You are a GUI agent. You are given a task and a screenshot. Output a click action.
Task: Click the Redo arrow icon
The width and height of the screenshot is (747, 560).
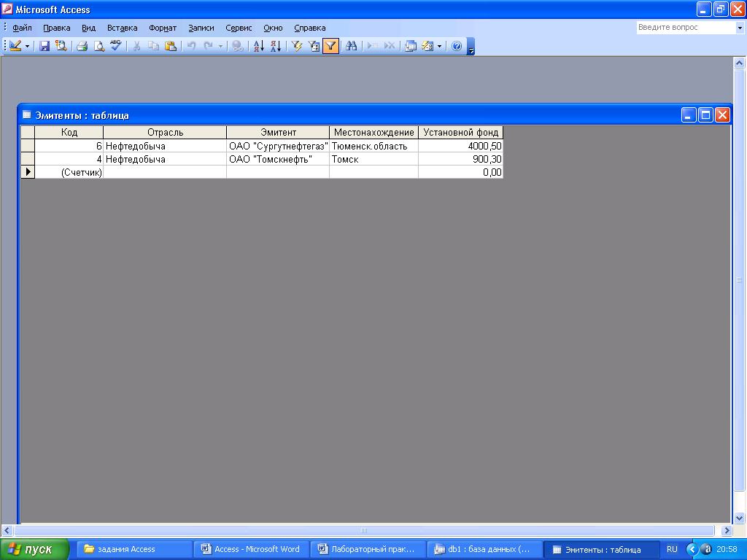coord(208,46)
